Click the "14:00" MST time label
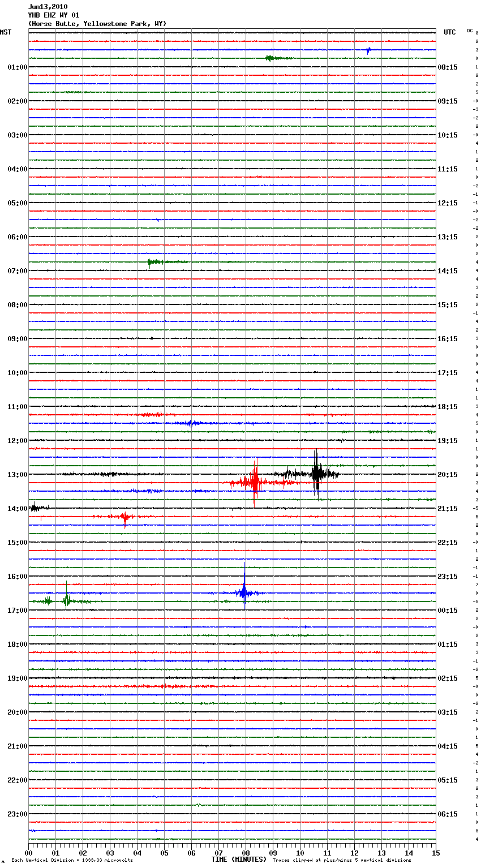The width and height of the screenshot is (481, 868). [x=18, y=509]
